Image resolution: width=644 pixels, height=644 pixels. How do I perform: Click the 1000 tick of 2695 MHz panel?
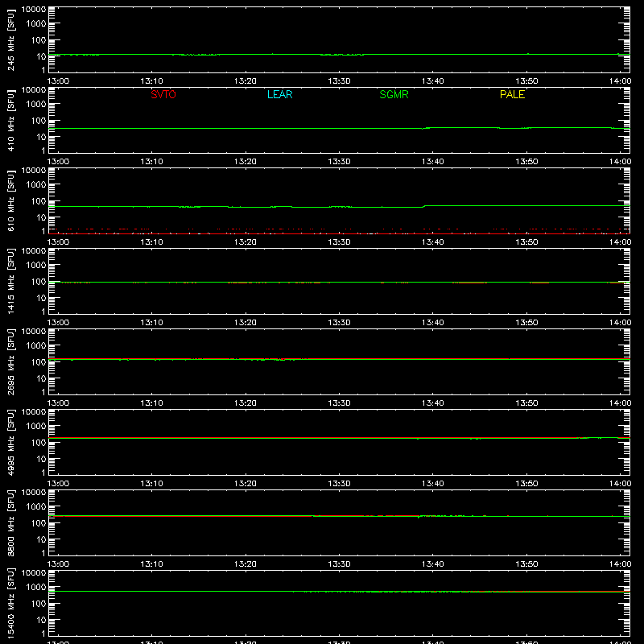coord(36,346)
